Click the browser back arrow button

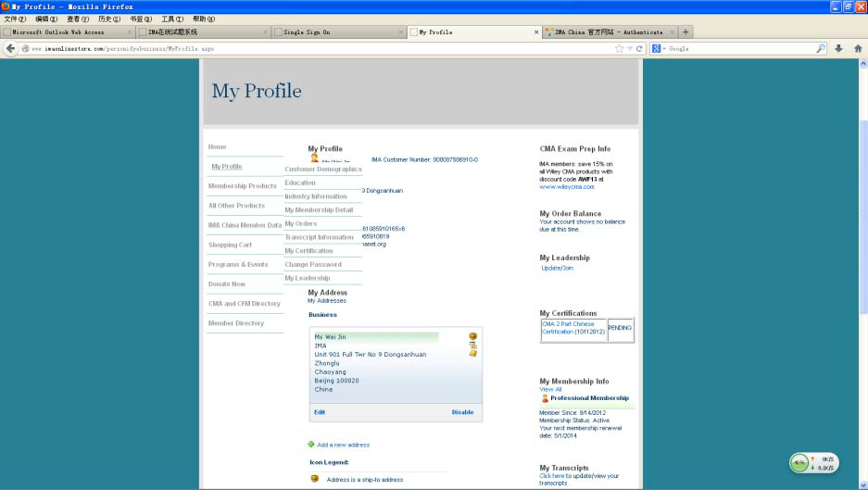pyautogui.click(x=11, y=48)
